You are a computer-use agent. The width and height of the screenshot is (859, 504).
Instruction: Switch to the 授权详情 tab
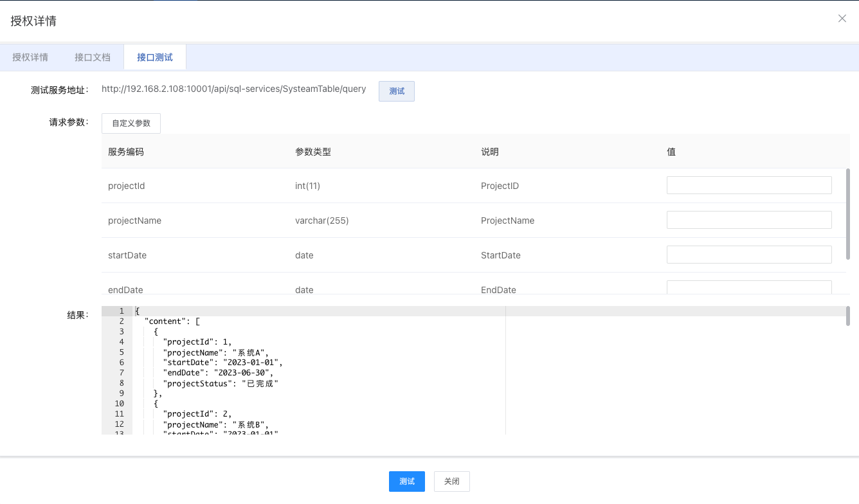(30, 57)
